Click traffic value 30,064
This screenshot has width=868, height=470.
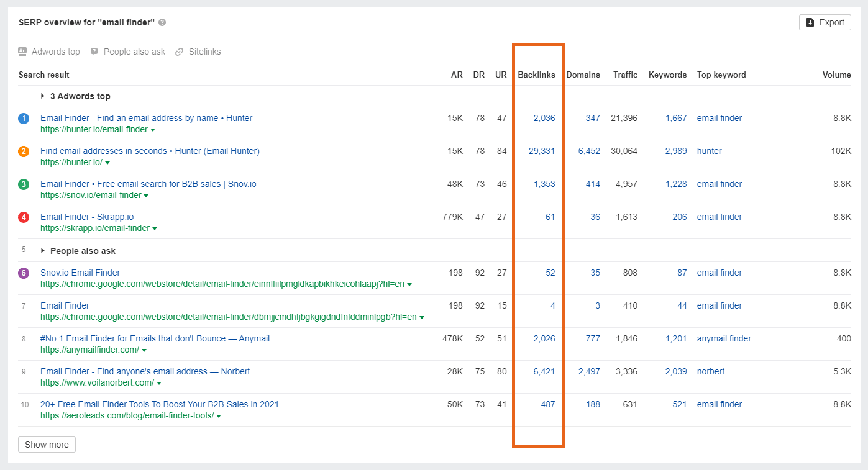(624, 151)
